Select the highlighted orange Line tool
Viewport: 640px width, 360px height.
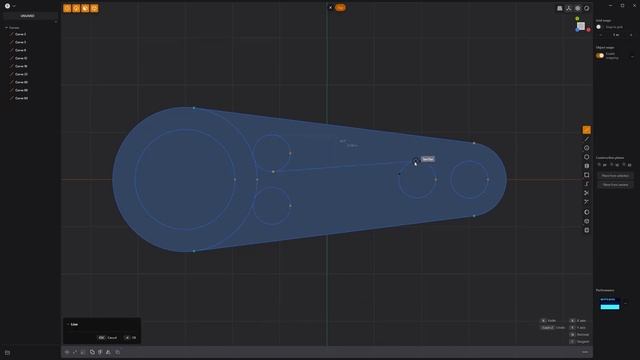pyautogui.click(x=587, y=130)
